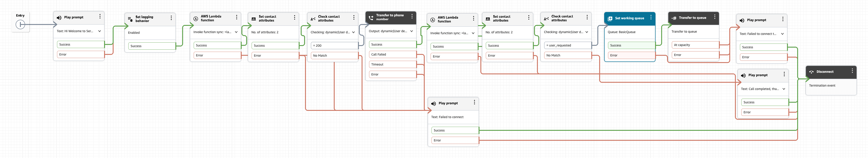This screenshot has width=868, height=158.
Task: Open the Set logging behavior three-dot menu
Action: point(171,18)
